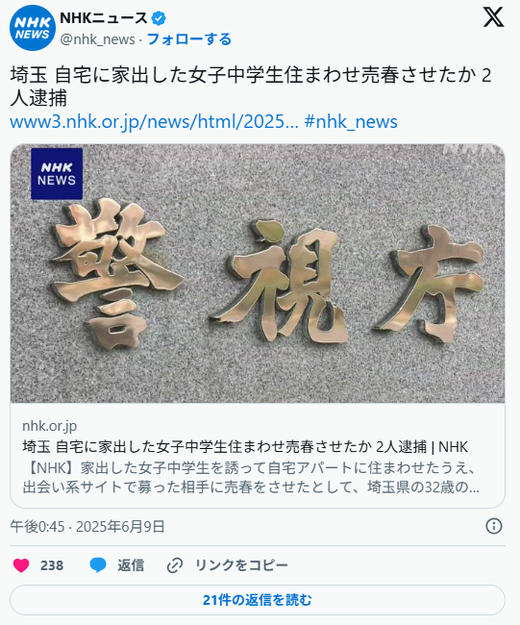Open the link card article headline
This screenshot has height=625, width=520.
point(245,447)
